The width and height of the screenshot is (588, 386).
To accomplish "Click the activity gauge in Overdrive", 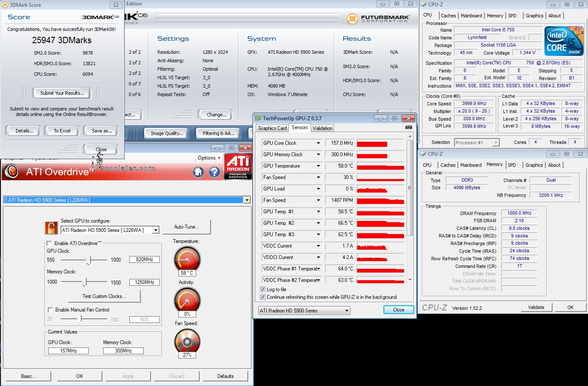I will click(x=187, y=299).
